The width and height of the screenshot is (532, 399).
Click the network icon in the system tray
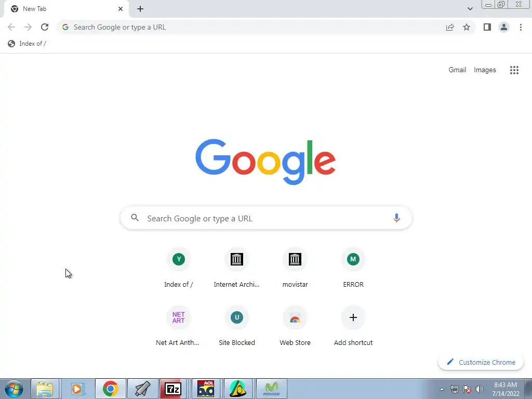(454, 389)
